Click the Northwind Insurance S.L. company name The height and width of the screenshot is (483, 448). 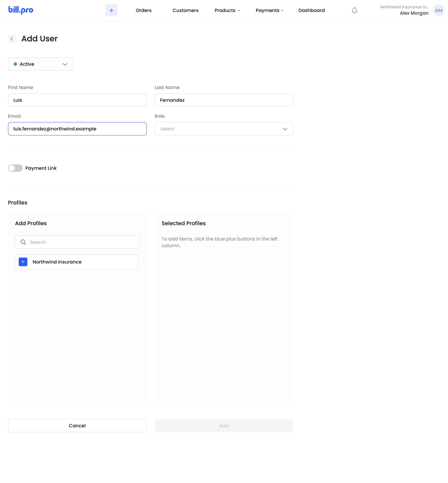click(x=404, y=7)
